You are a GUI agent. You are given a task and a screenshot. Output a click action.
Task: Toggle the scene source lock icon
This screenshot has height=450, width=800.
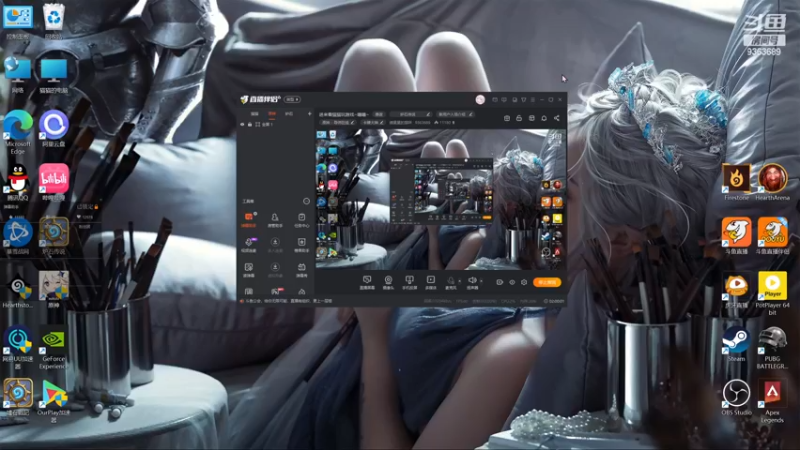(x=250, y=124)
